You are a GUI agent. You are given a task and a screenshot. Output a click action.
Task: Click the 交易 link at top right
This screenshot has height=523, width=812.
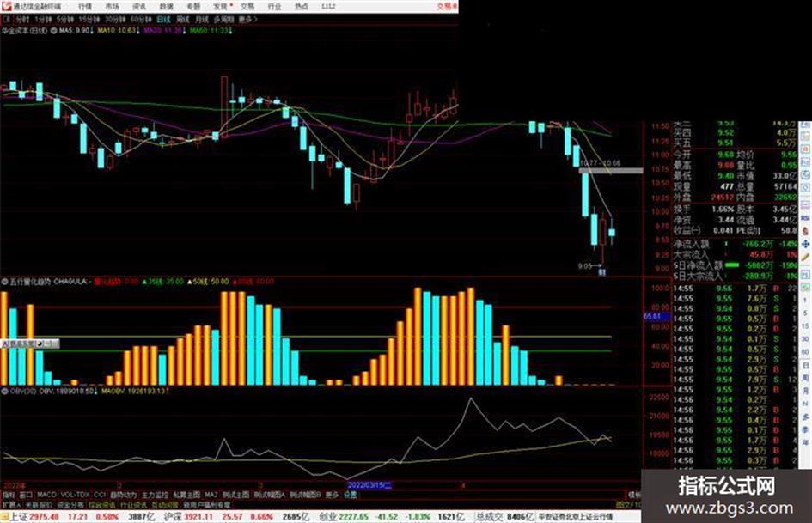(x=446, y=7)
